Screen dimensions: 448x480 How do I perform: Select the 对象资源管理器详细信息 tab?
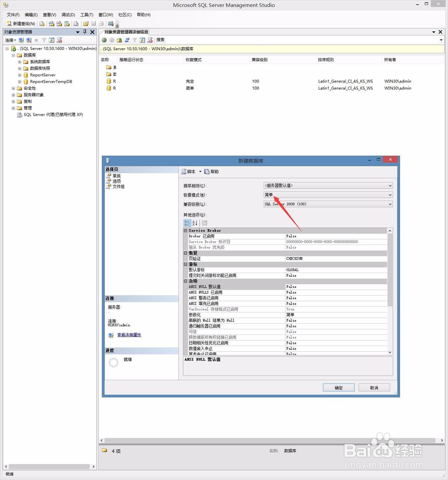[x=126, y=32]
